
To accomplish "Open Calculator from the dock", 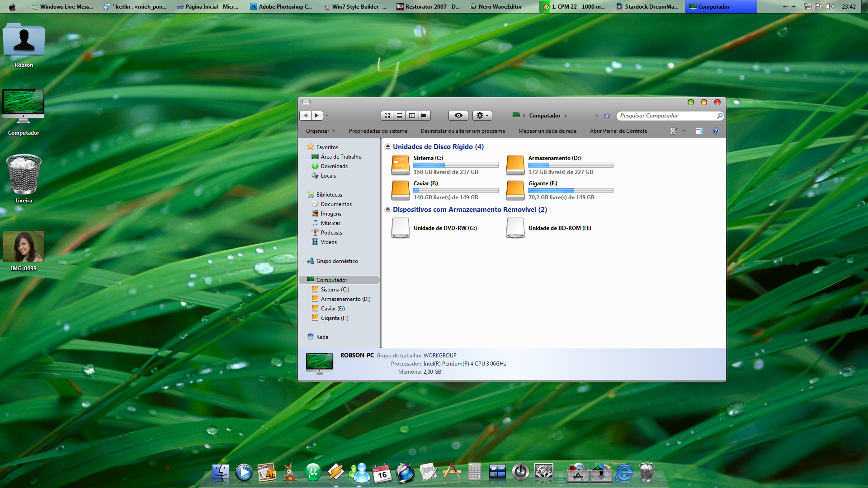I will point(474,473).
